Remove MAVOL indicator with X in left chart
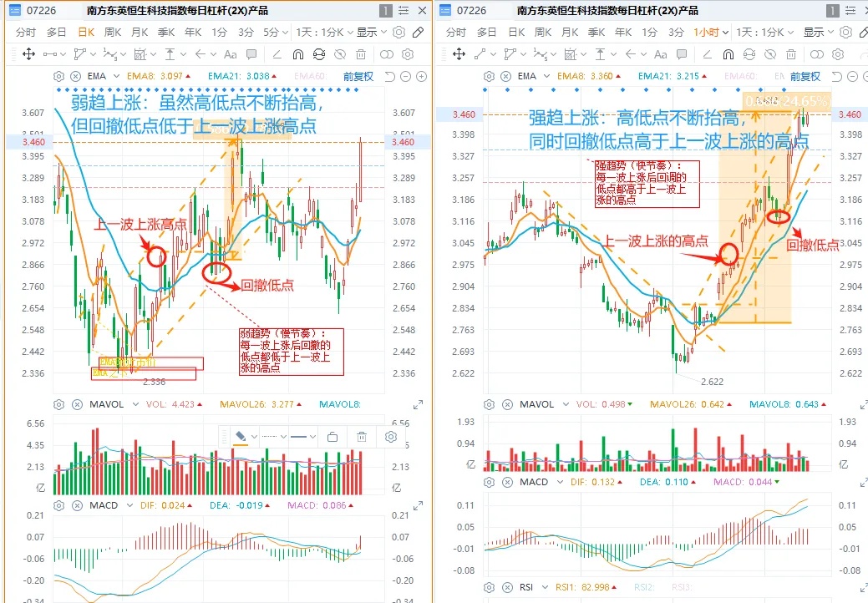The width and height of the screenshot is (868, 603). click(x=77, y=404)
